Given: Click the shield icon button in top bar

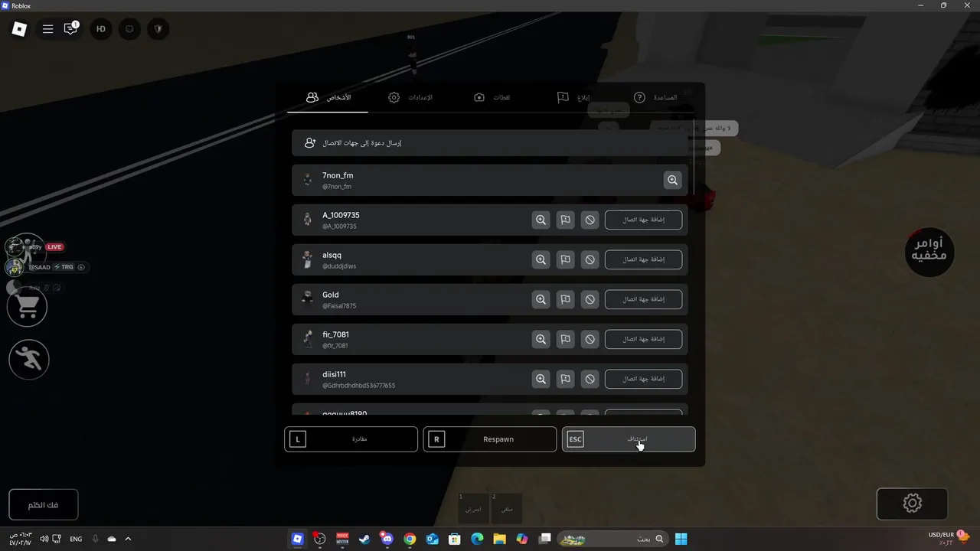Looking at the screenshot, I should click(x=158, y=29).
